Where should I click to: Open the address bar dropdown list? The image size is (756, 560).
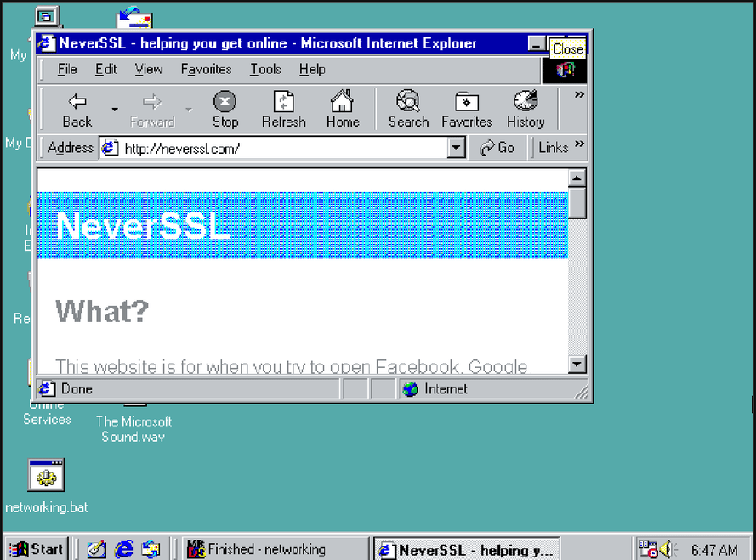pyautogui.click(x=456, y=148)
